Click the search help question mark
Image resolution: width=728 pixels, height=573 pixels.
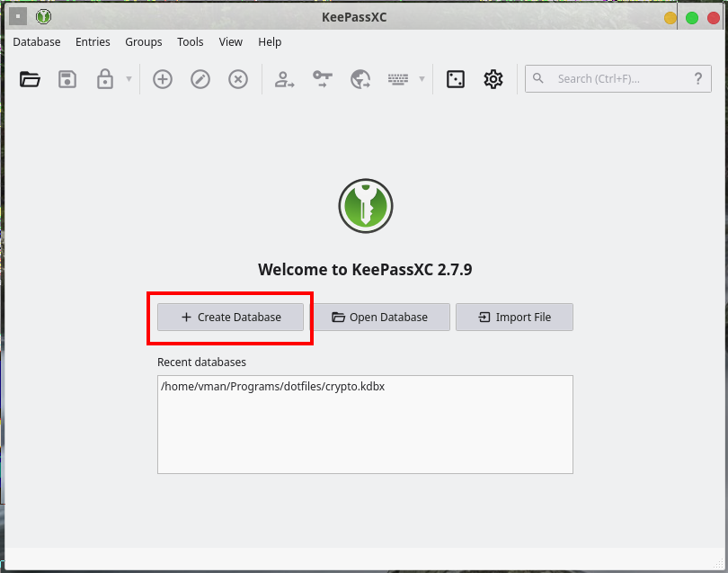[697, 78]
